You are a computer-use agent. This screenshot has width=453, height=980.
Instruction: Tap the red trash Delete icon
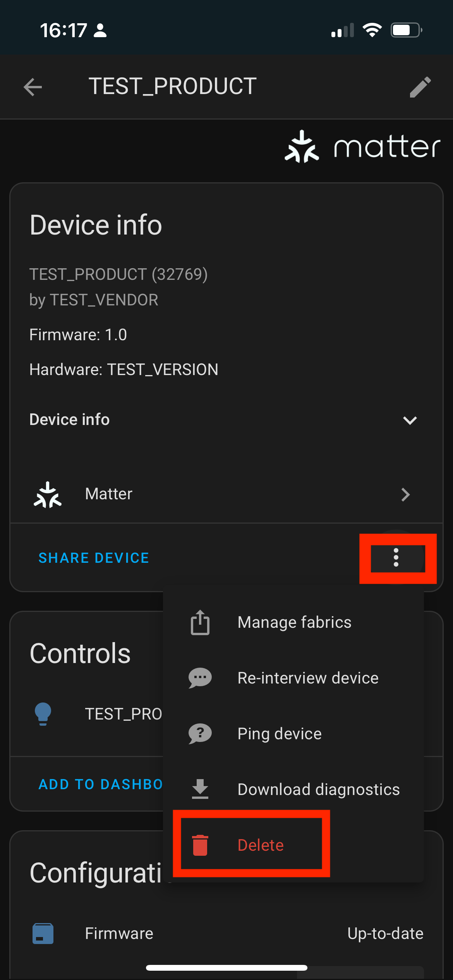pos(200,845)
